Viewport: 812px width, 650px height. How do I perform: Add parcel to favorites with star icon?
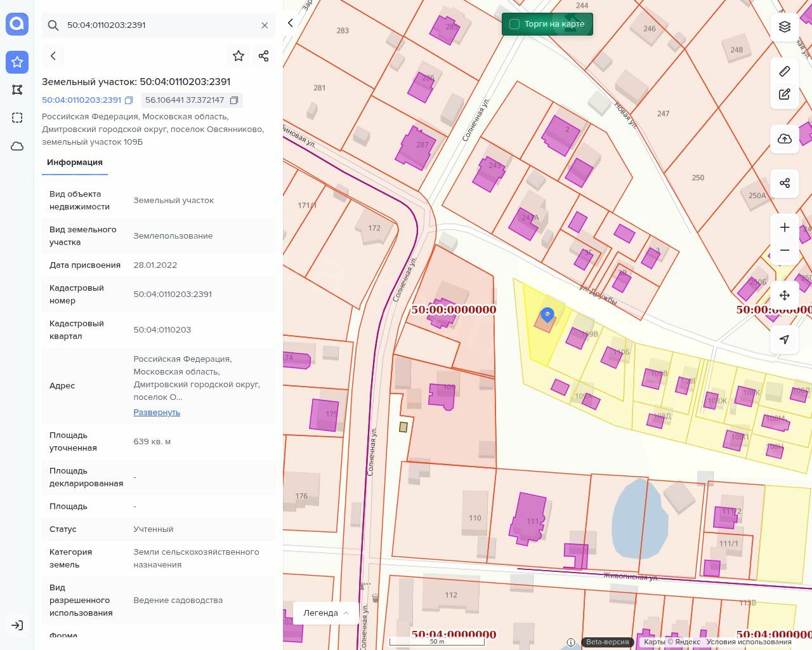(239, 56)
